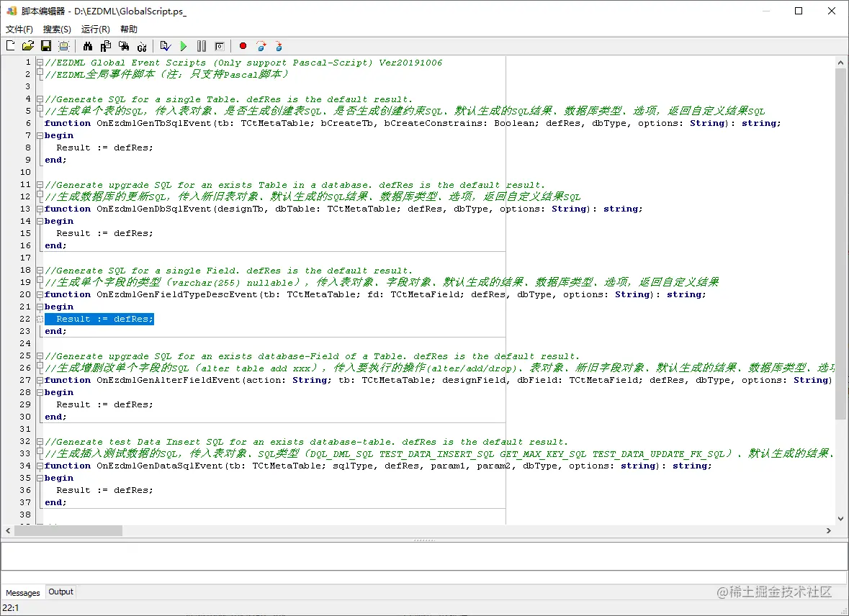Click the vertical scrollbar down arrow
The height and width of the screenshot is (616, 849).
(840, 519)
